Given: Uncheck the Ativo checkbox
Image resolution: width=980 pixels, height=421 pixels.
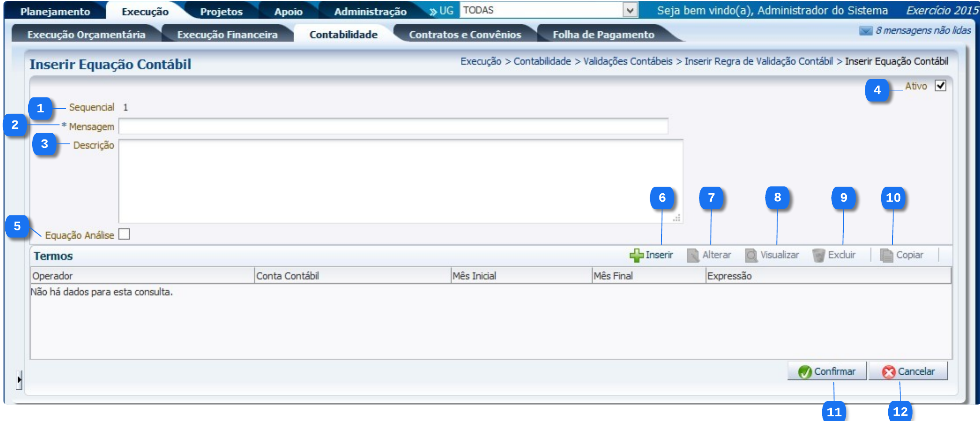Looking at the screenshot, I should tap(940, 86).
